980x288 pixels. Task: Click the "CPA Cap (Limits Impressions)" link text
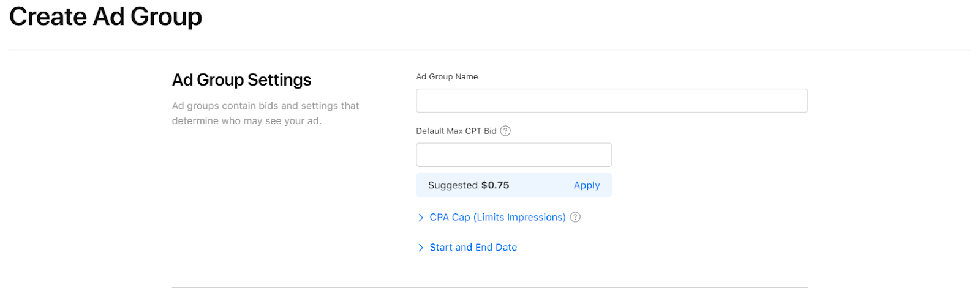pos(497,217)
